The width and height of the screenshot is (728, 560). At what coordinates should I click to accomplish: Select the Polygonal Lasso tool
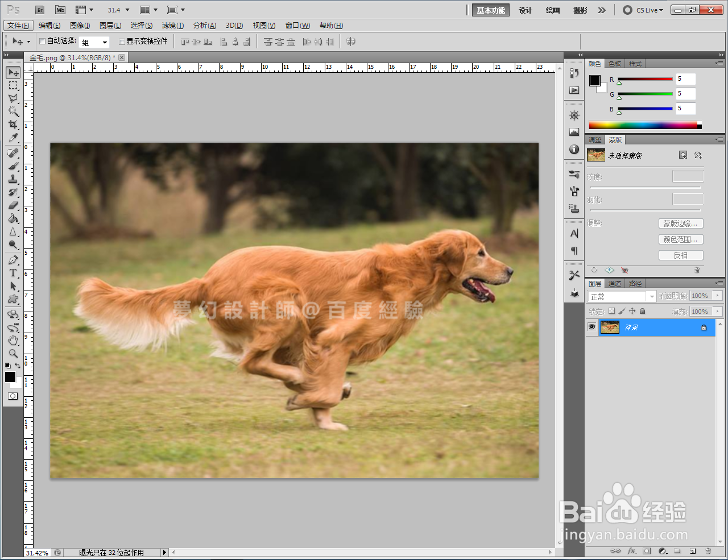pyautogui.click(x=13, y=98)
